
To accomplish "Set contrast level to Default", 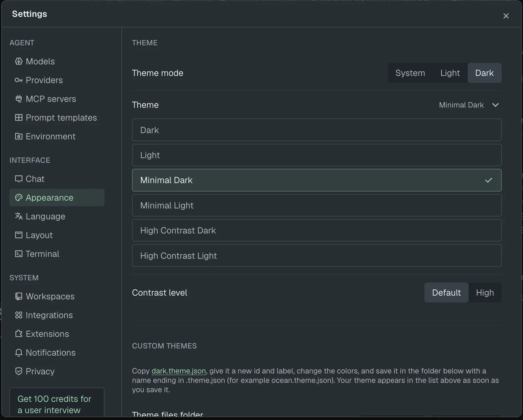I will pos(446,292).
